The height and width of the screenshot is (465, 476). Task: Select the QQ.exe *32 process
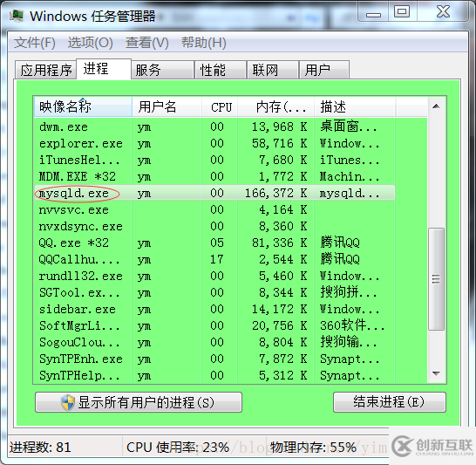(214, 243)
